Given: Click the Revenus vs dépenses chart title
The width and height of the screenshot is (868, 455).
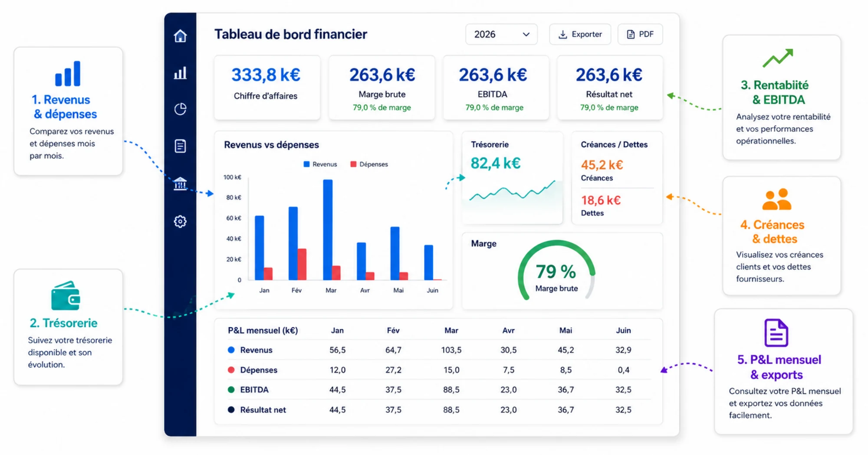Looking at the screenshot, I should tap(271, 145).
